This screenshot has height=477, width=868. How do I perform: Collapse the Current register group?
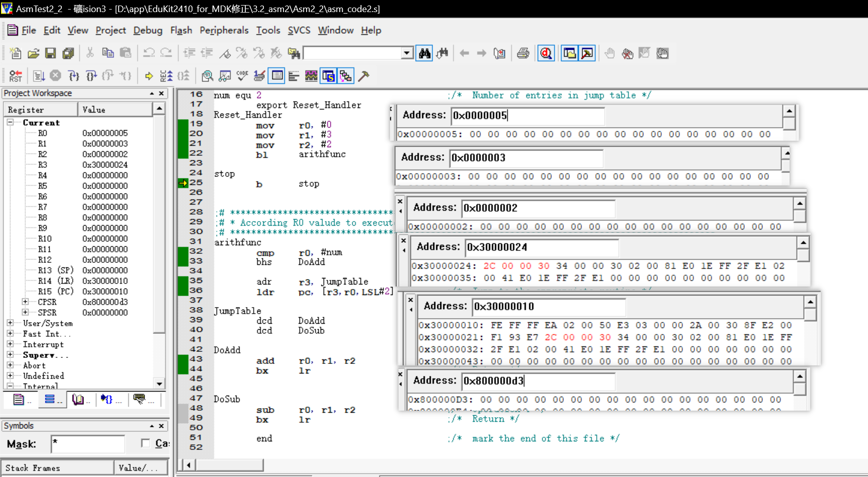click(10, 122)
